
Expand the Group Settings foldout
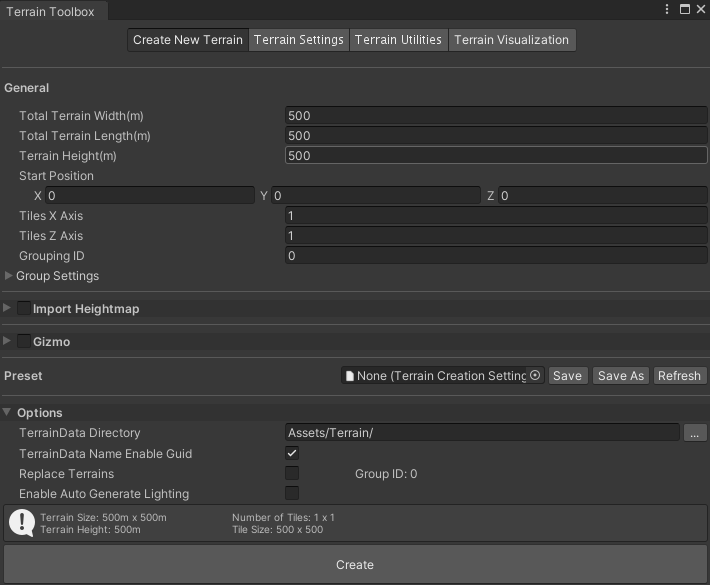coord(10,276)
